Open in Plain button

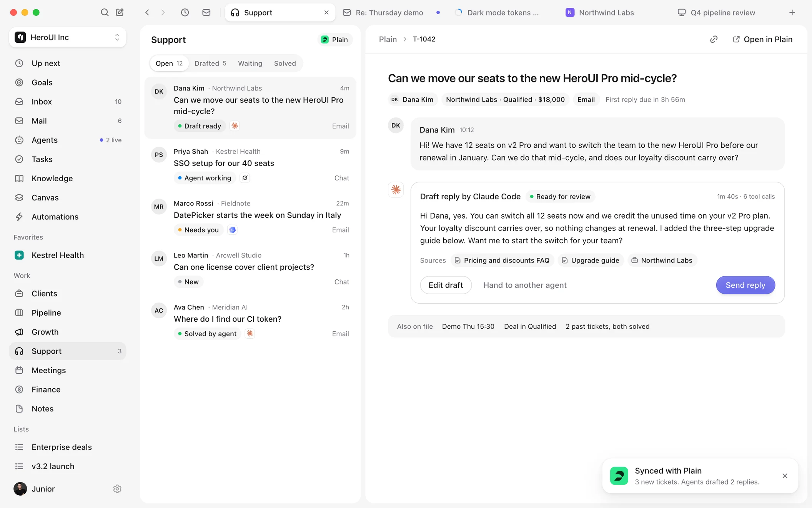click(762, 39)
